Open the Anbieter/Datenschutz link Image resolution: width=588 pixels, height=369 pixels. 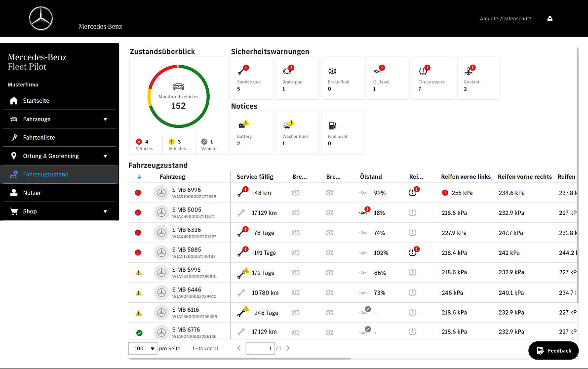pos(506,19)
